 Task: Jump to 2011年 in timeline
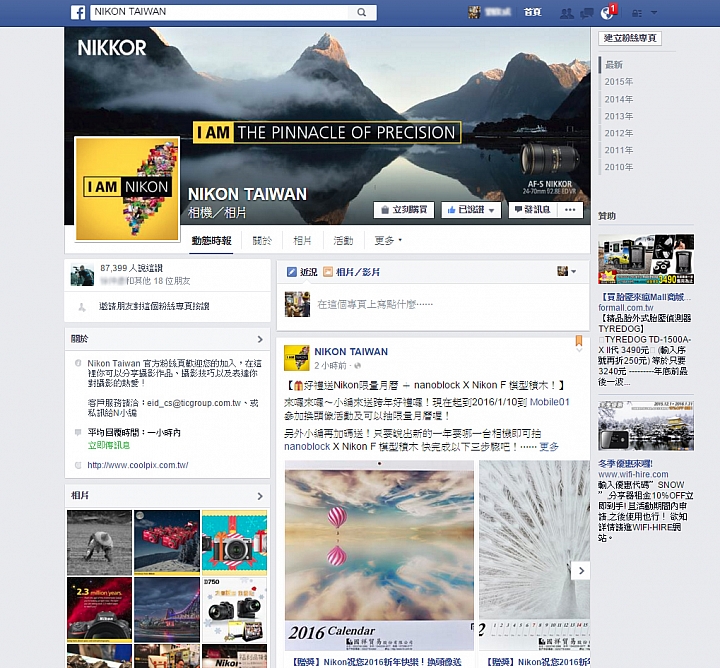pyautogui.click(x=619, y=150)
